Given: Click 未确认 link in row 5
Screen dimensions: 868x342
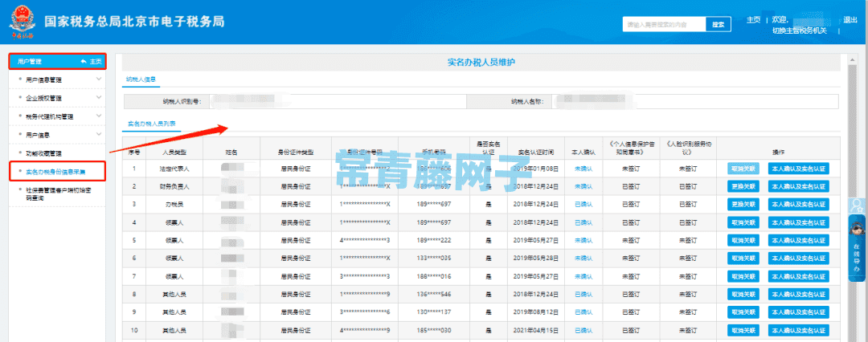Looking at the screenshot, I should pyautogui.click(x=583, y=241).
